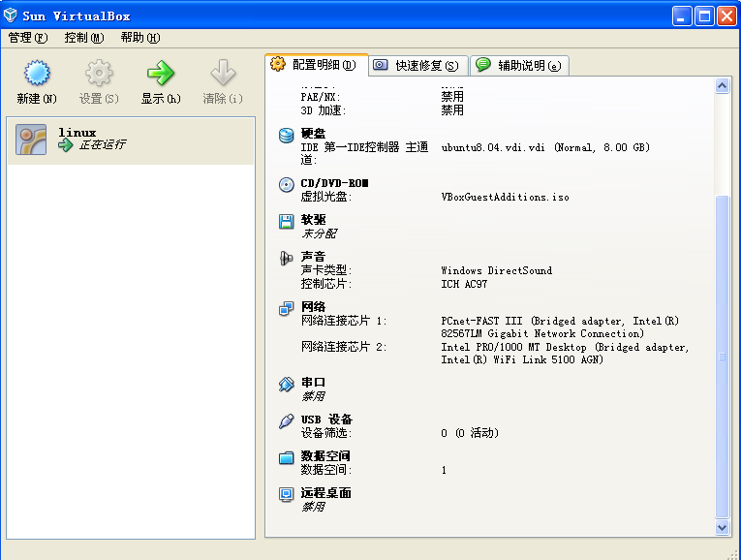This screenshot has height=560, width=741.
Task: Open the 软驱 section heading link
Action: click(313, 220)
